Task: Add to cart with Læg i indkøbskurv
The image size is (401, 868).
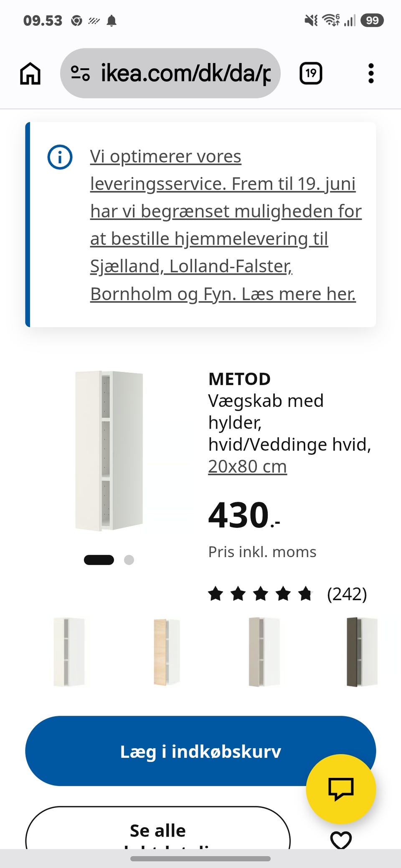Action: [x=200, y=751]
